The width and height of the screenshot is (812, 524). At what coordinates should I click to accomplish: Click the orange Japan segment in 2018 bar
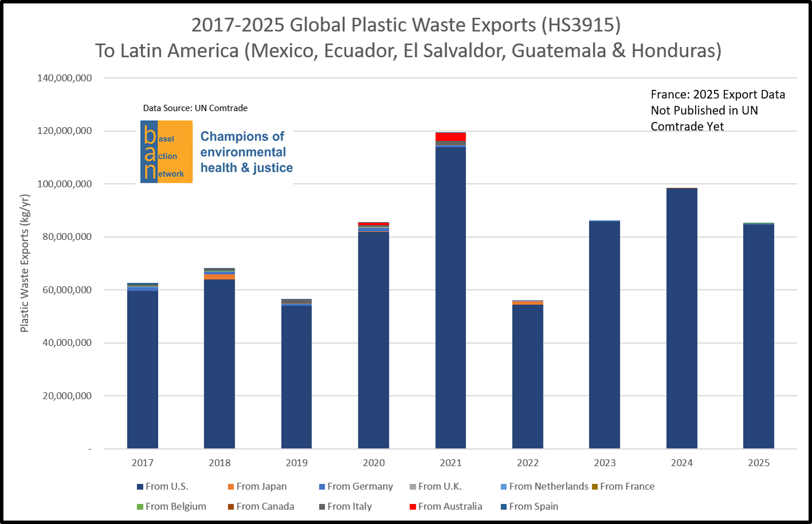coord(219,277)
